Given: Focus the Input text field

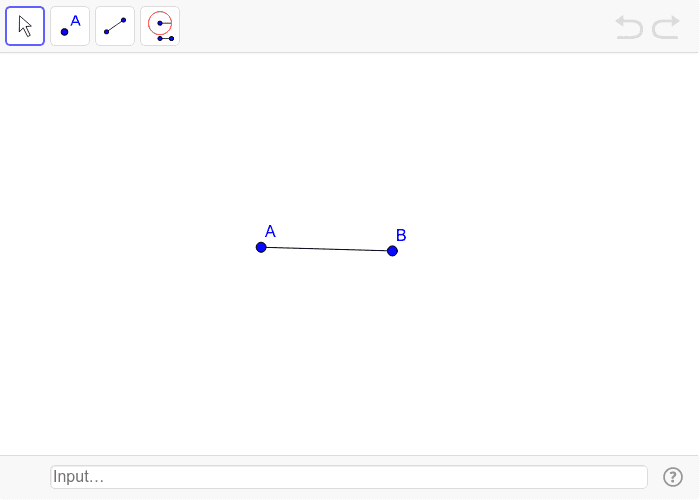Looking at the screenshot, I should point(349,477).
